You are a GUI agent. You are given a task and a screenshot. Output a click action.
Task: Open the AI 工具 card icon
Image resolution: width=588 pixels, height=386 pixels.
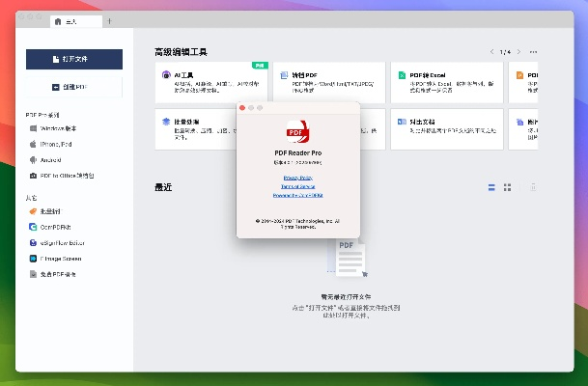pyautogui.click(x=166, y=74)
